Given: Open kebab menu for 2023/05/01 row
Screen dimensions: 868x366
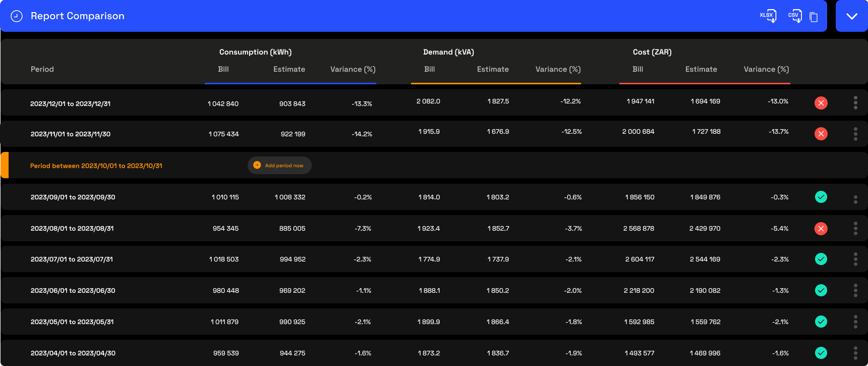Looking at the screenshot, I should [x=855, y=322].
